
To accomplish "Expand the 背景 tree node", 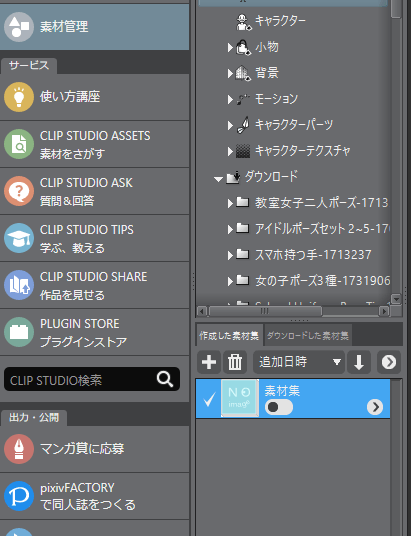I will click(230, 73).
